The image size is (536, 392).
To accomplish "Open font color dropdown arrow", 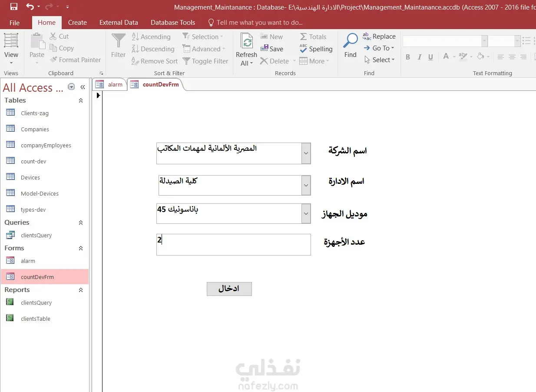I will [454, 57].
